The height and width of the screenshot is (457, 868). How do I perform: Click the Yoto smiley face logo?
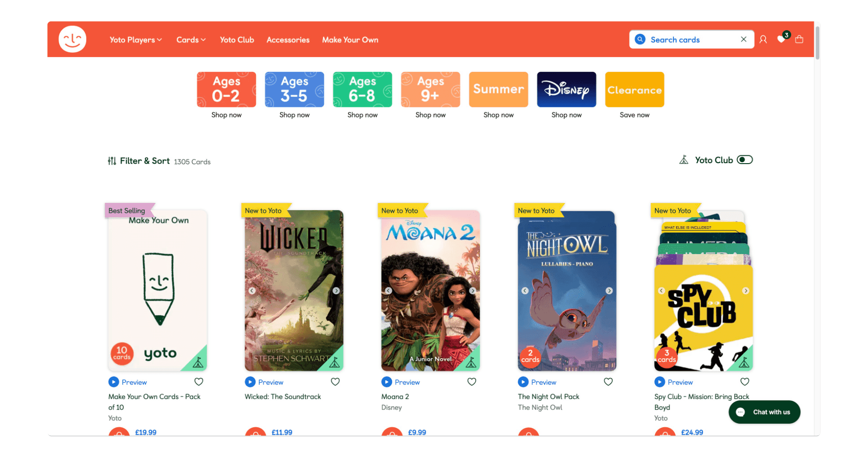click(x=72, y=39)
